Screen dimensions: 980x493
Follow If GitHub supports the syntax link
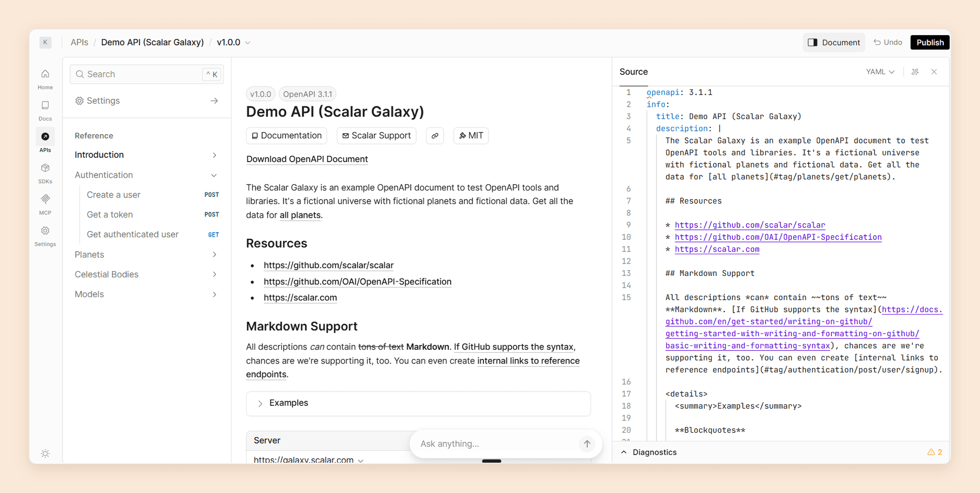coord(514,347)
